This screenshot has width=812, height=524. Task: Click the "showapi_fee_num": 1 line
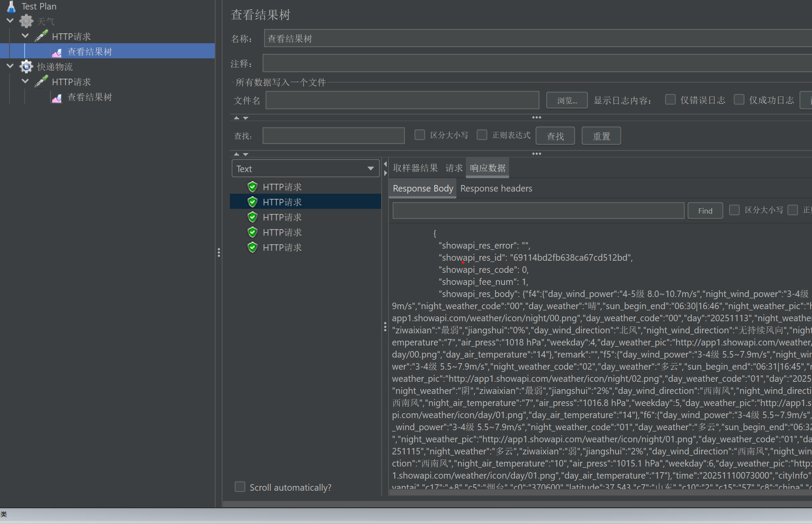pos(484,282)
